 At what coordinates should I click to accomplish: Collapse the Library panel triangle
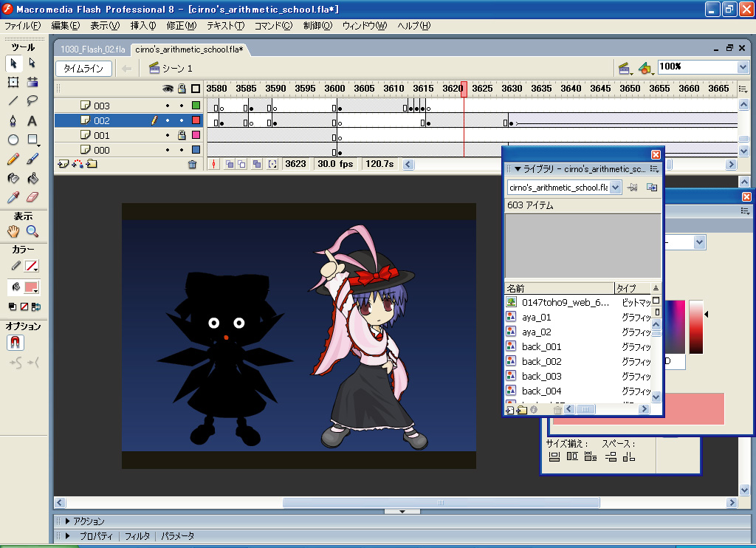click(x=518, y=169)
